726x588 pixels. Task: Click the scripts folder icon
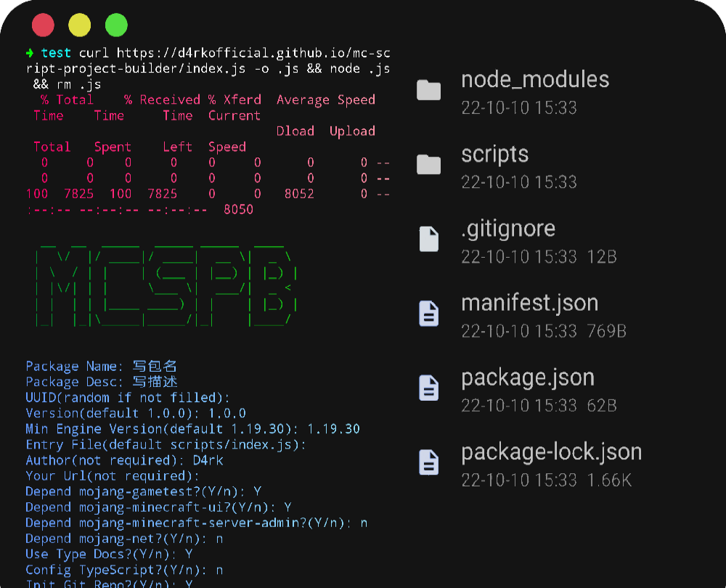[x=429, y=164]
